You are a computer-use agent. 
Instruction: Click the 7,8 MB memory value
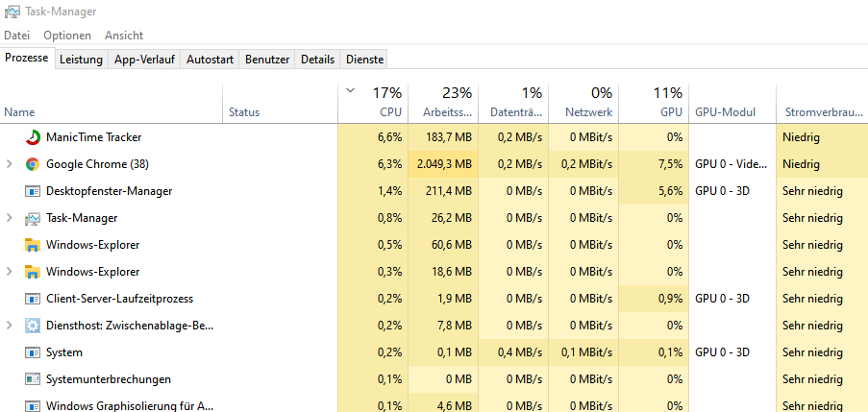[455, 326]
